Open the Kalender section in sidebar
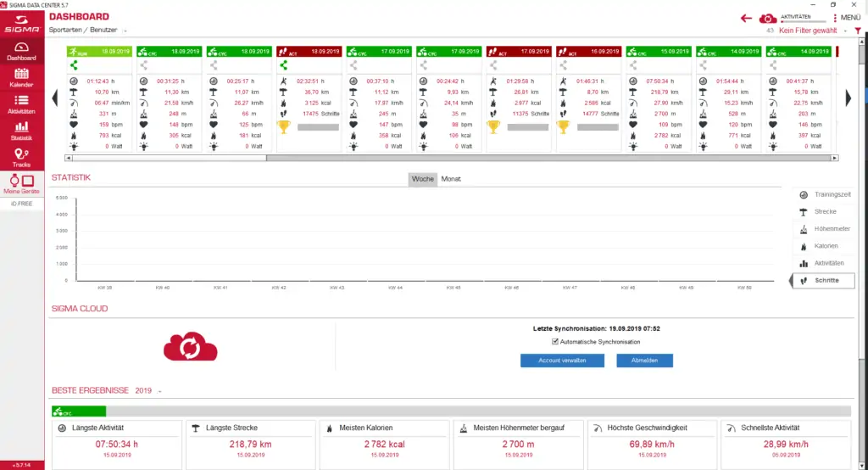This screenshot has width=868, height=470. [x=21, y=78]
